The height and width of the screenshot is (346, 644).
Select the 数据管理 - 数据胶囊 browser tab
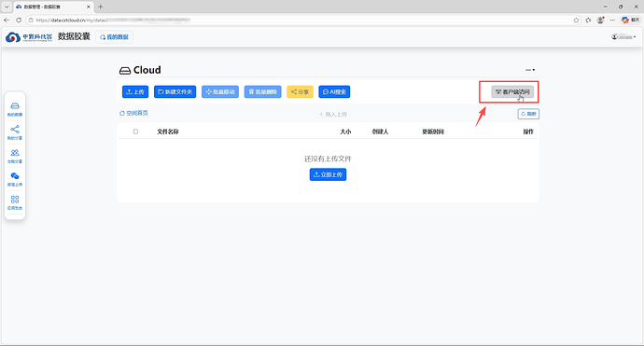point(53,7)
